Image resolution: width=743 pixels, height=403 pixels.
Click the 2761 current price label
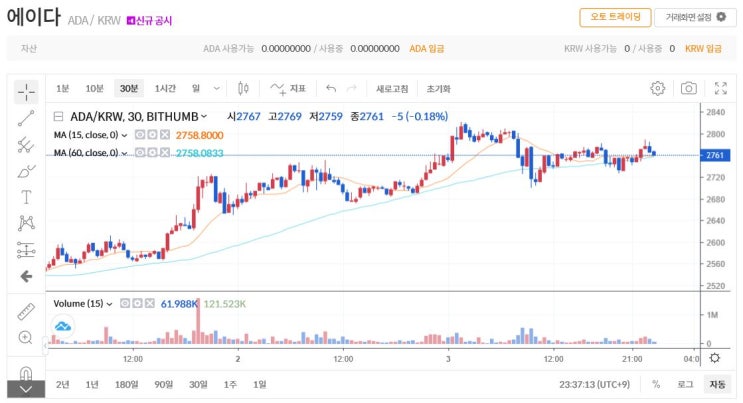click(x=715, y=155)
